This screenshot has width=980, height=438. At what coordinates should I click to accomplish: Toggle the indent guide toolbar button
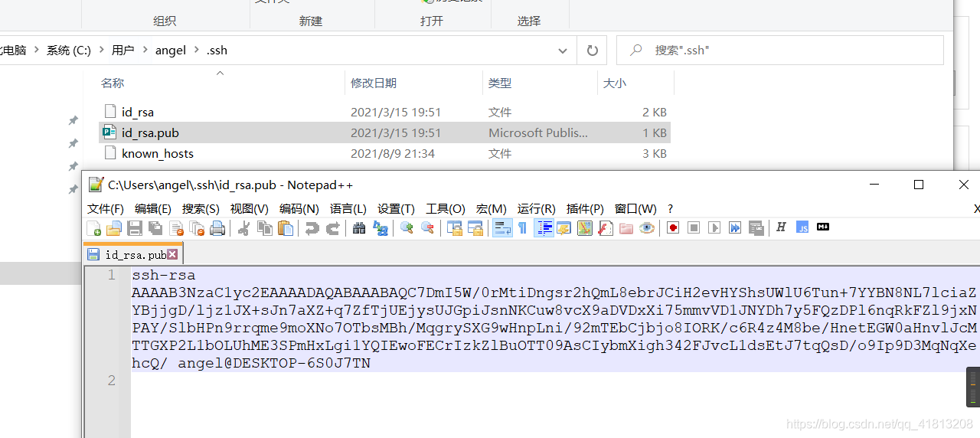tap(544, 228)
